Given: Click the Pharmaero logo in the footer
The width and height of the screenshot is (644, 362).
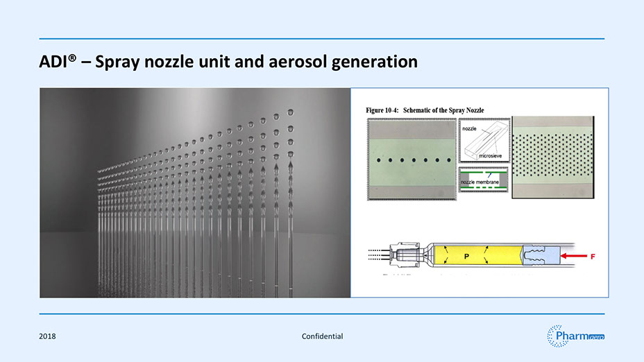Looking at the screenshot, I should (575, 336).
